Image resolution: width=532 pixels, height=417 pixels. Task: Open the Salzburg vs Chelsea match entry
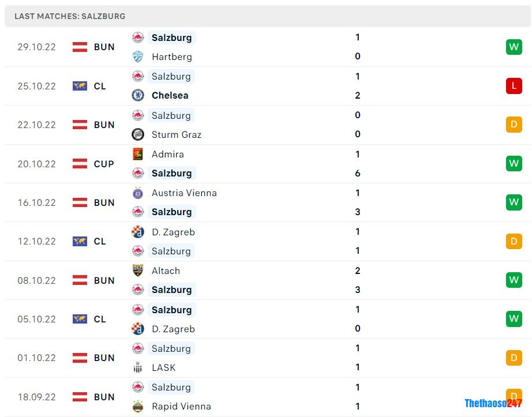coord(260,85)
